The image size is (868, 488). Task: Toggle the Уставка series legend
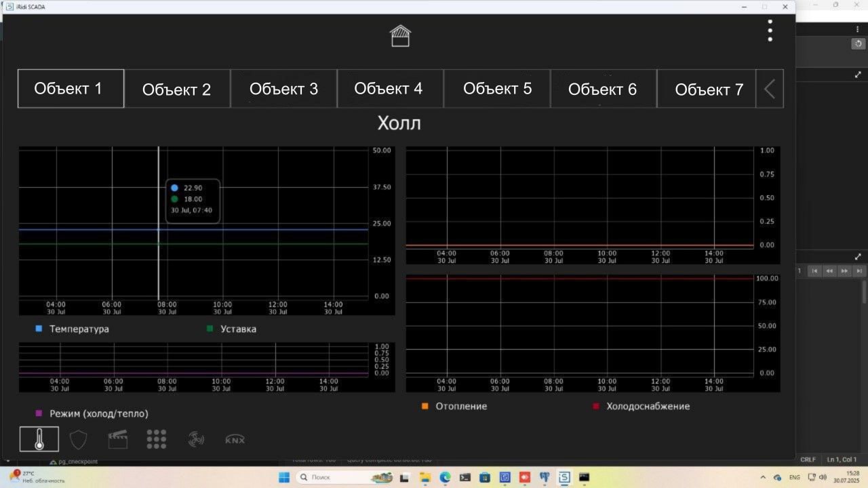(231, 329)
